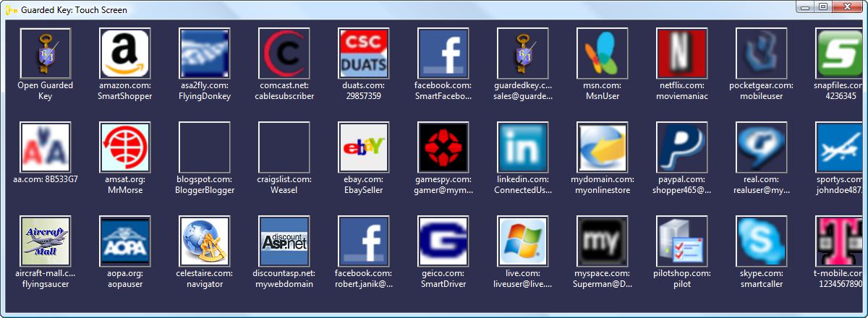Click the "skype.com: smartcaller" label
The width and height of the screenshot is (868, 318).
pos(762,278)
